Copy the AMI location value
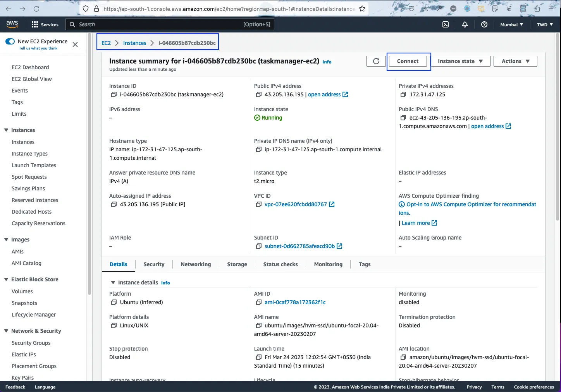 (403, 357)
